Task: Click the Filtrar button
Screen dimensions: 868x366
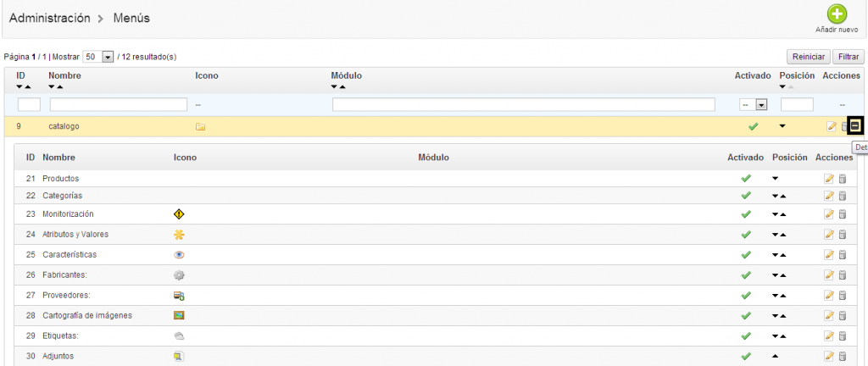Action: [848, 57]
